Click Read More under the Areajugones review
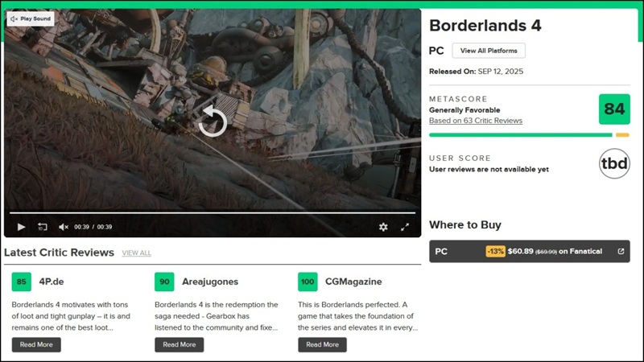 (x=179, y=344)
